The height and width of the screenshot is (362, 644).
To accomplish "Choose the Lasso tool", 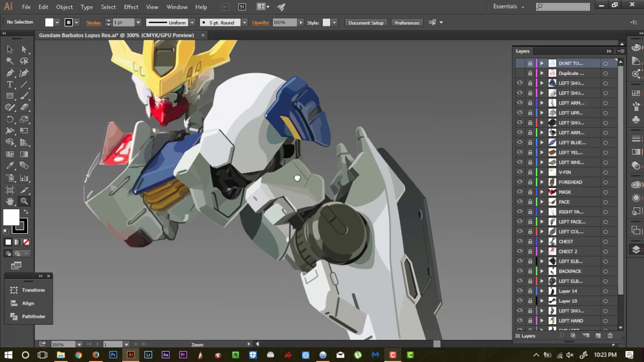I will (24, 61).
